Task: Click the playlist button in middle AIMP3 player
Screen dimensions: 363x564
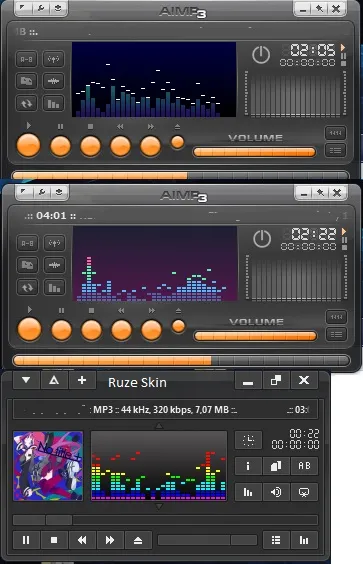Action: (x=336, y=335)
